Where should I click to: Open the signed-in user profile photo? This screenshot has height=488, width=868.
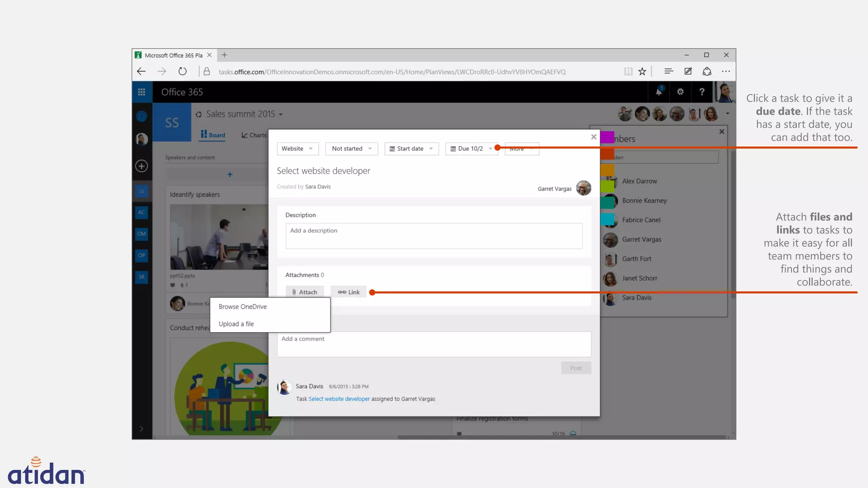[725, 92]
